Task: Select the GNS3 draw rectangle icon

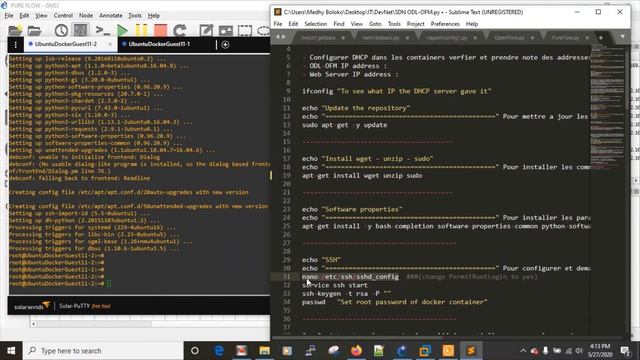Action: point(245,31)
